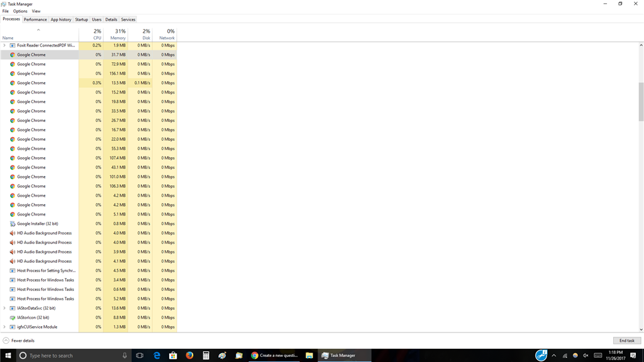Expand the Foxit Reader ConnectedPDF process
The height and width of the screenshot is (362, 644).
(4, 45)
